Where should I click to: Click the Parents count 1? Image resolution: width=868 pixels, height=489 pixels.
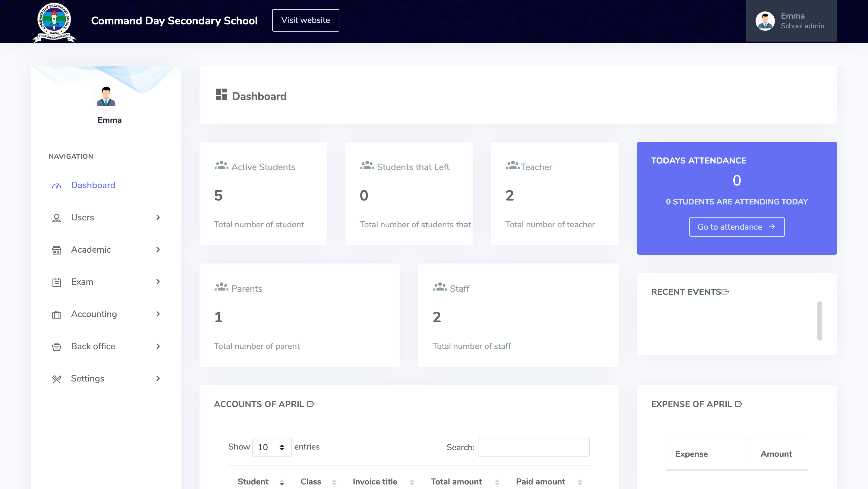(x=218, y=317)
